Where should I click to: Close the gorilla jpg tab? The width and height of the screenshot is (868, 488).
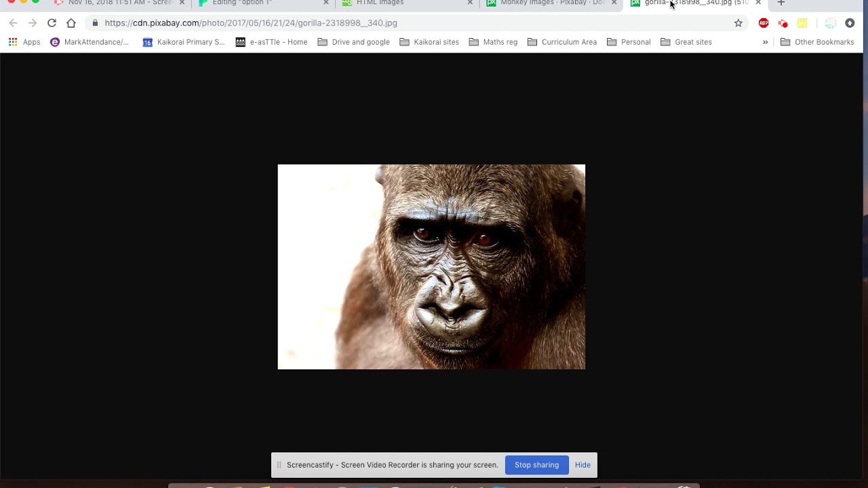point(758,3)
